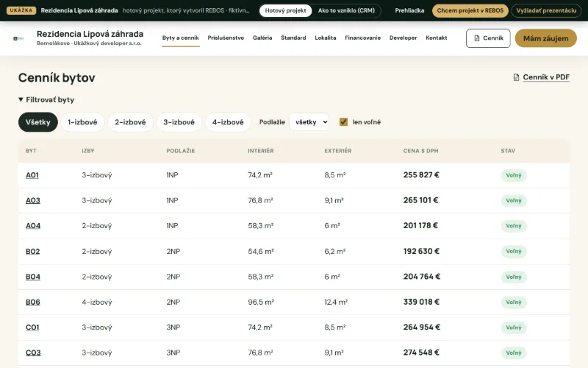Open the Financovanie menu item
This screenshot has width=588, height=368.
point(362,38)
